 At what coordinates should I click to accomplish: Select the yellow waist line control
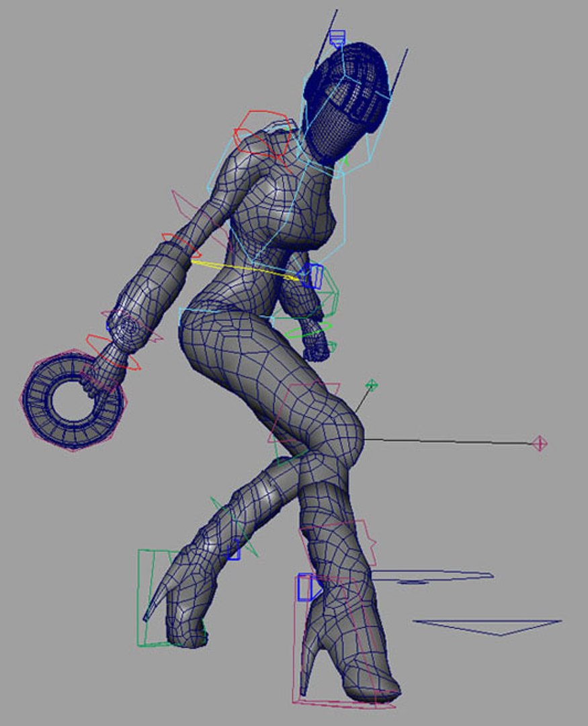245,270
